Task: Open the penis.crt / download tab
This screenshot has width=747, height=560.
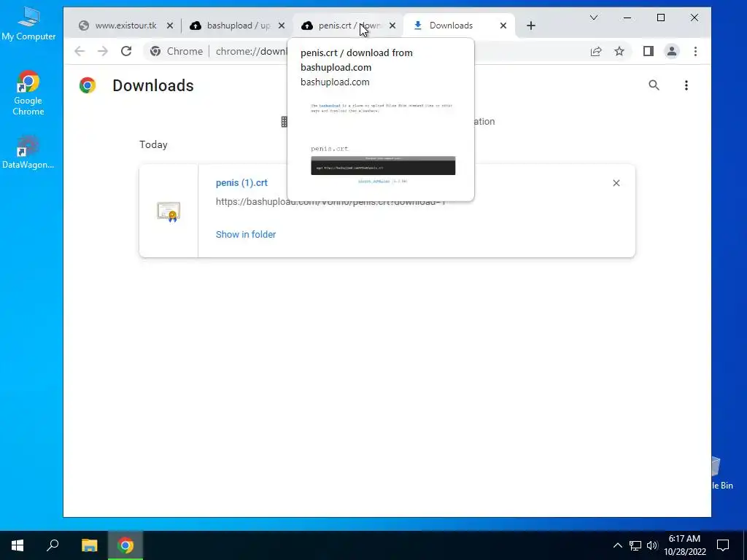Action: [348, 26]
